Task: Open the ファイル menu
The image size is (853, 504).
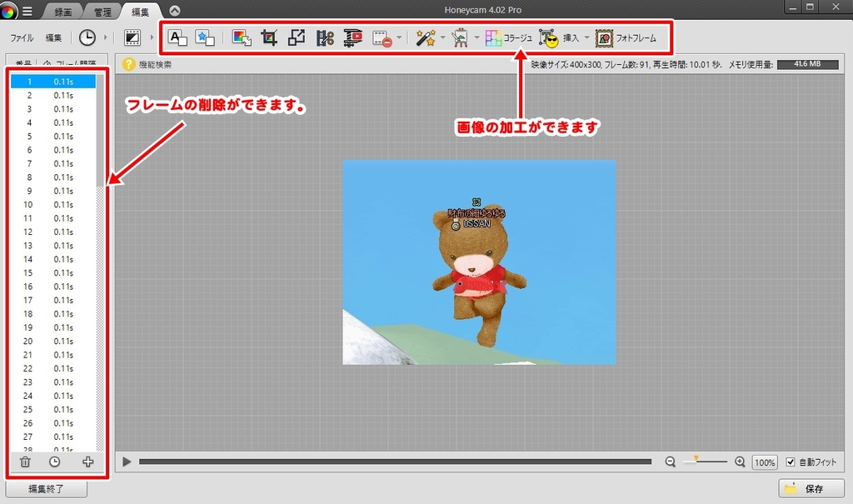Action: click(22, 37)
